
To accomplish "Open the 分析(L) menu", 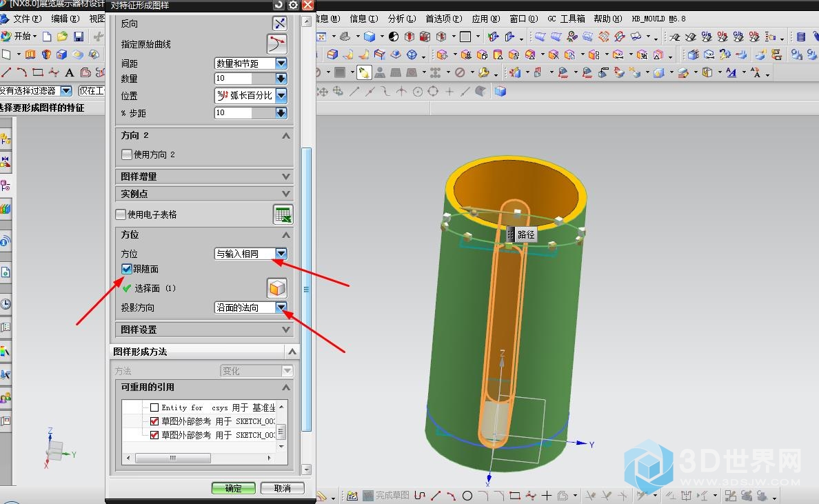I will point(402,19).
